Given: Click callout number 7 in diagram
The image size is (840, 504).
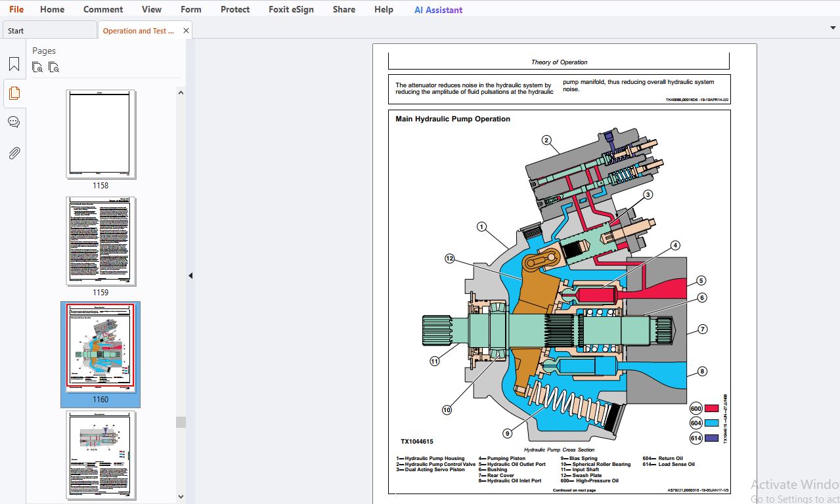Looking at the screenshot, I should (702, 329).
